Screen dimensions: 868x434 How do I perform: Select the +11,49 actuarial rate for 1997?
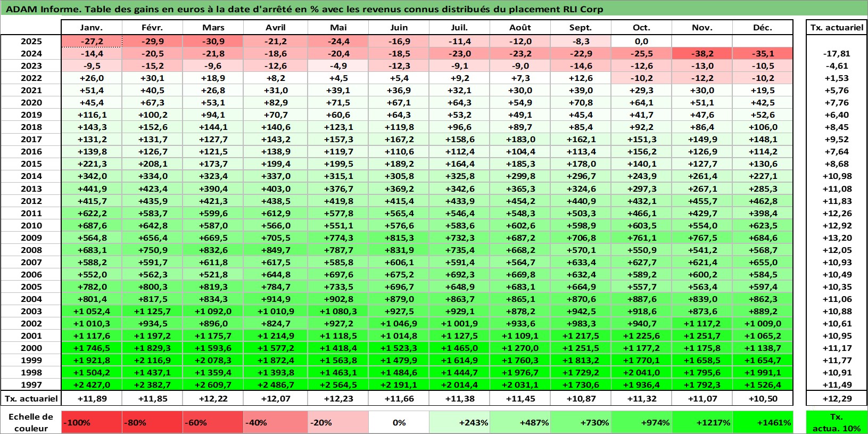pos(837,384)
